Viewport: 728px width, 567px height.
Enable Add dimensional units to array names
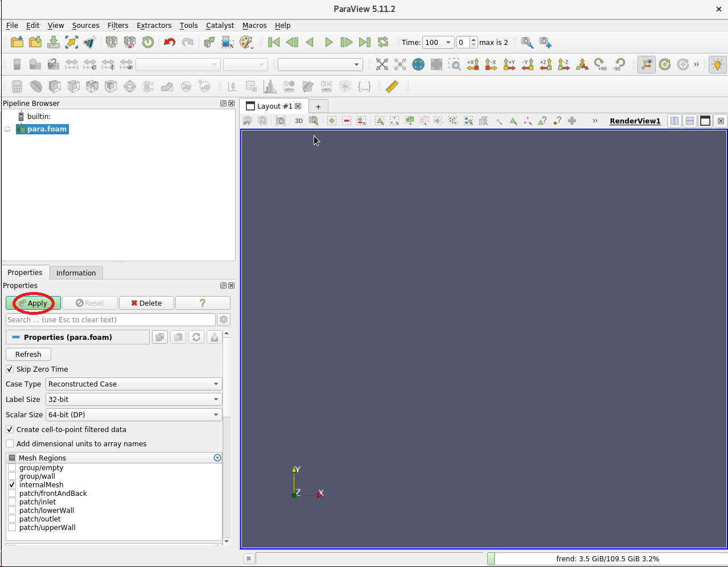coord(10,443)
